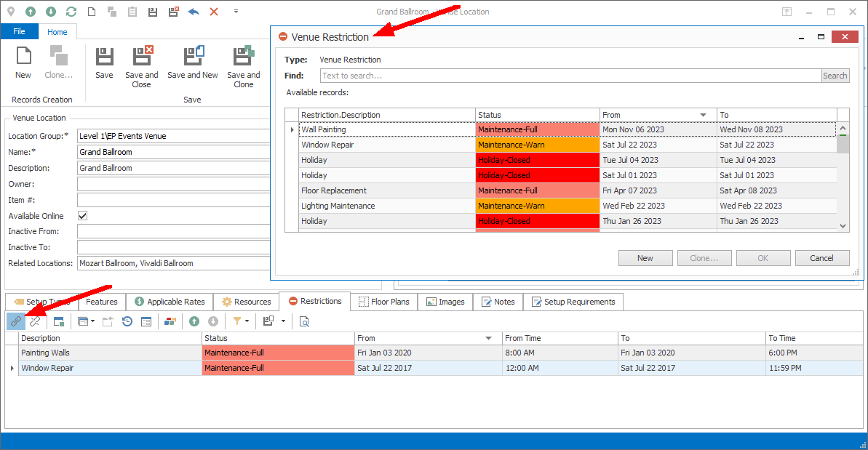
Task: Click the Name field containing Grand Ballroom
Action: (x=174, y=152)
